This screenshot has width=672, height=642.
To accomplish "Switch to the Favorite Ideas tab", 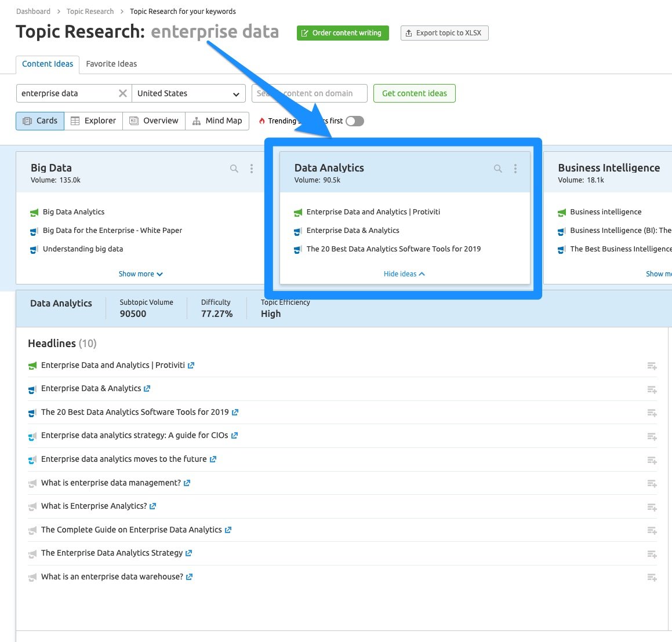I will pos(111,64).
